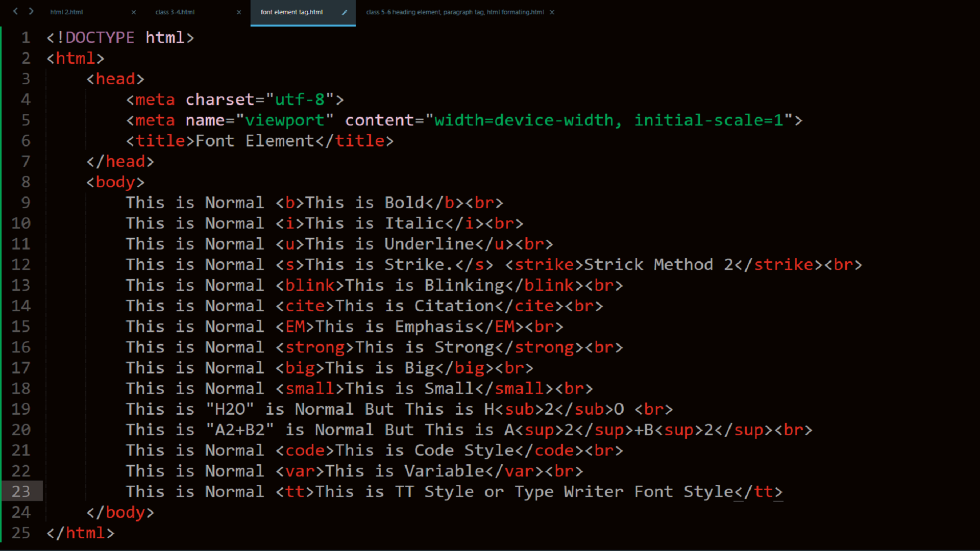The image size is (980, 551).
Task: Click the DOCTYPE keyword on line 1
Action: (100, 38)
